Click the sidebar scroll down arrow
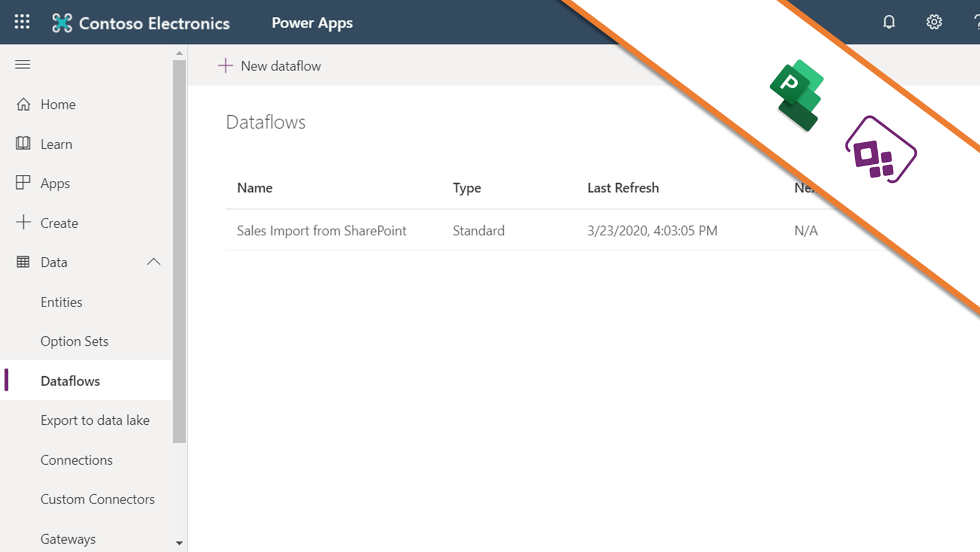Screen dimensions: 980x552 (x=179, y=544)
